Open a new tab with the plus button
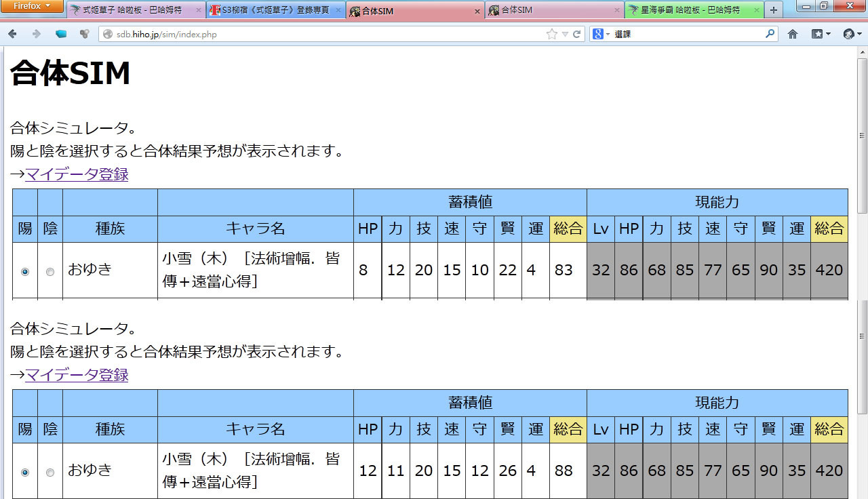 click(x=774, y=10)
